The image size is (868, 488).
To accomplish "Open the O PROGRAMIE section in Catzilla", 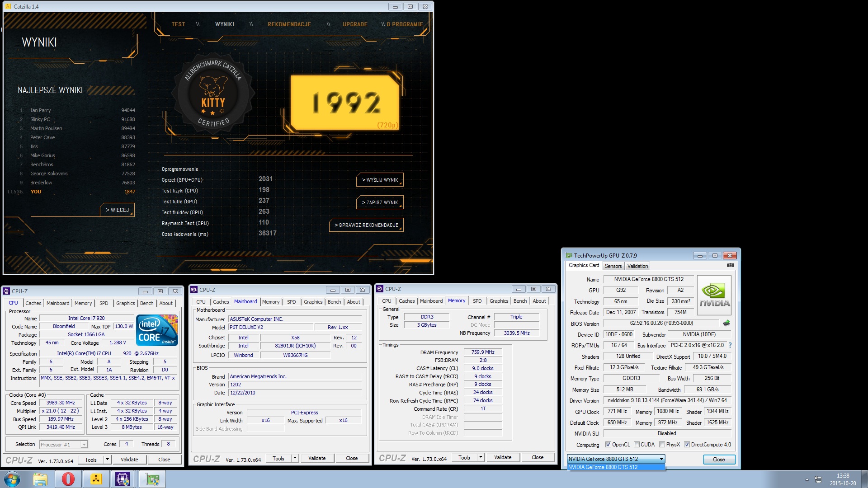I will point(405,24).
